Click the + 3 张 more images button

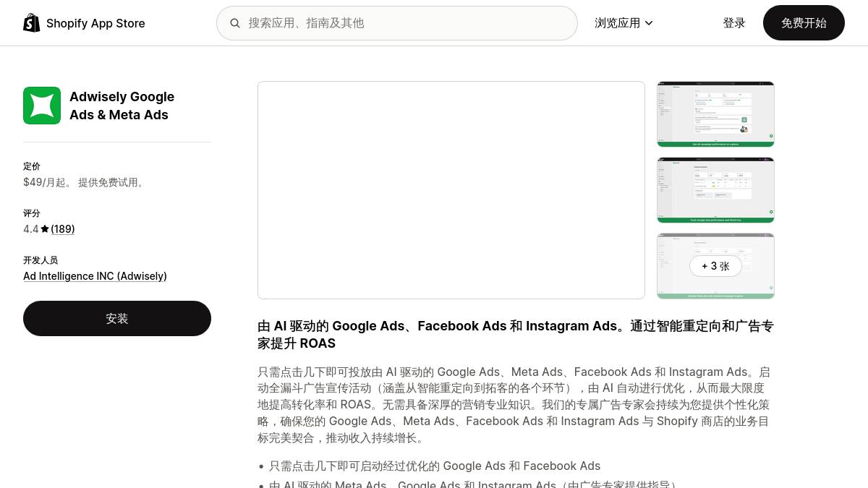click(x=715, y=266)
